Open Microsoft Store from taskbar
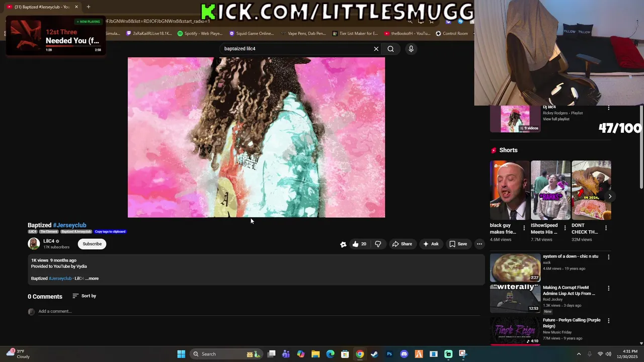 pyautogui.click(x=345, y=354)
